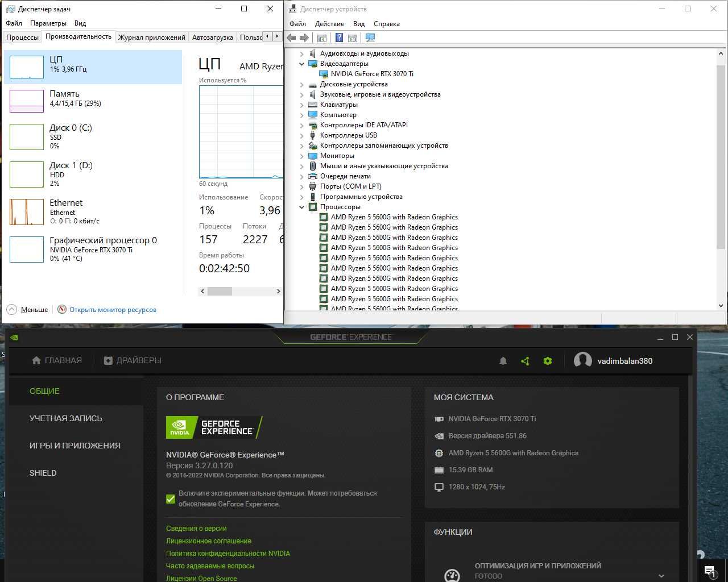Click the scan for hardware changes monitor icon
Image resolution: width=728 pixels, height=582 pixels.
(370, 38)
